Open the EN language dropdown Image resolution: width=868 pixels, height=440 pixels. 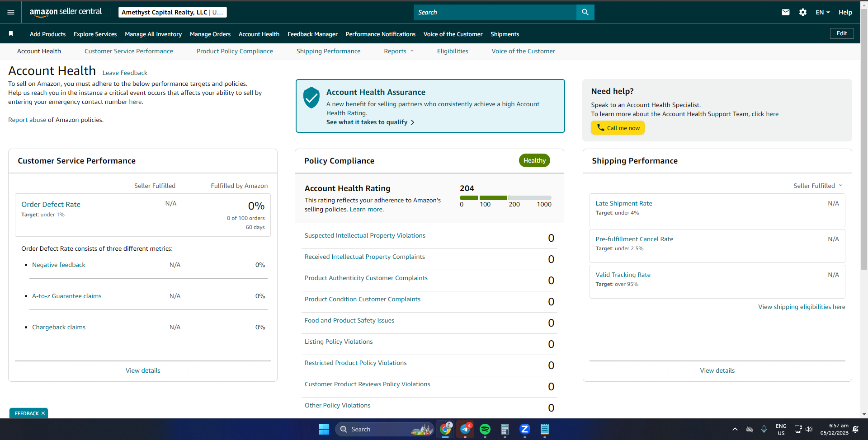pos(823,12)
